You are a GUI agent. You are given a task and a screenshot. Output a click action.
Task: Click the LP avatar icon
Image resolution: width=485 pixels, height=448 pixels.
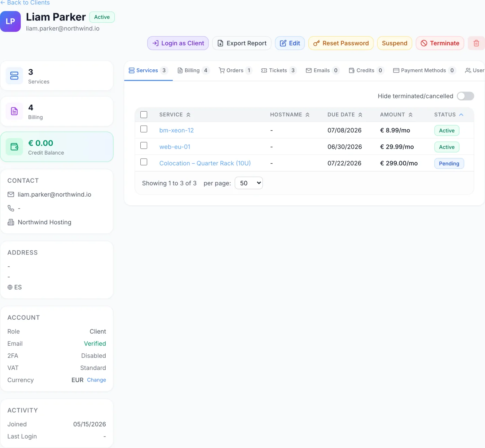coord(10,21)
